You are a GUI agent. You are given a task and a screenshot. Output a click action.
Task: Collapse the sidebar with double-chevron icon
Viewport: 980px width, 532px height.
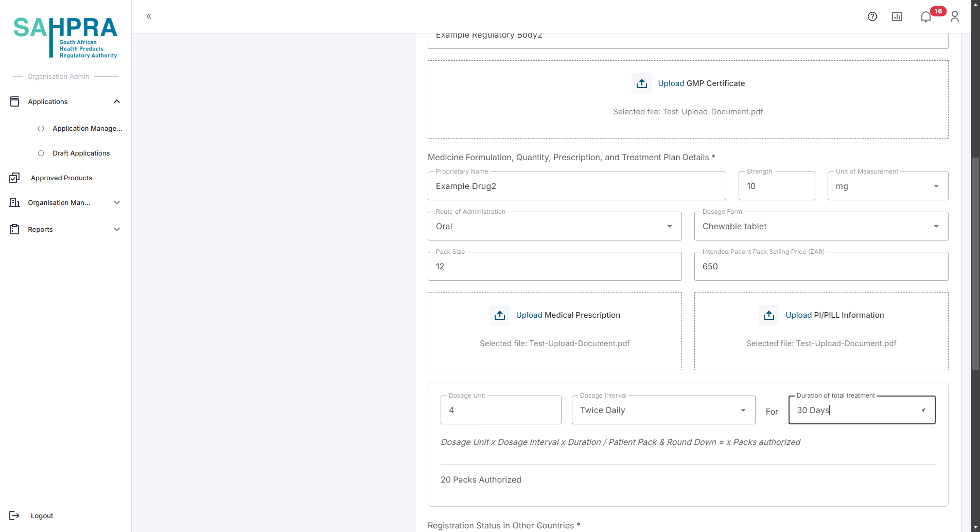(x=149, y=16)
